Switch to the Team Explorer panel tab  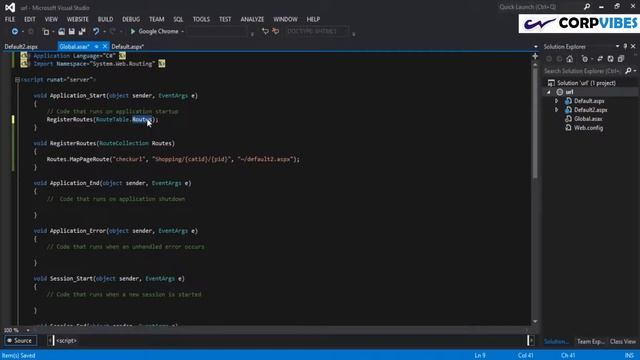pyautogui.click(x=590, y=342)
